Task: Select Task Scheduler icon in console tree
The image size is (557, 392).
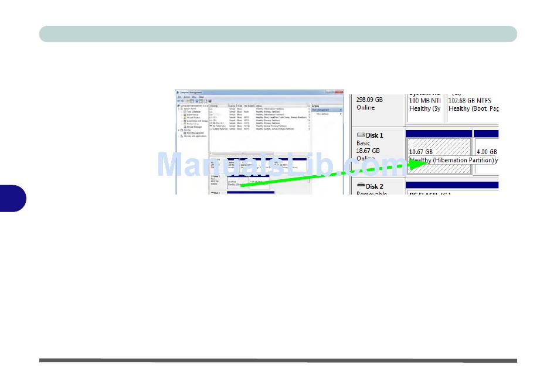Action: 185,111
